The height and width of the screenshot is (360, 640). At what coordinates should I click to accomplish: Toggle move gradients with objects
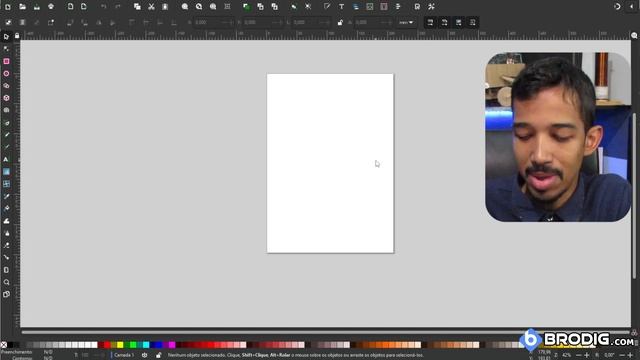[x=458, y=22]
